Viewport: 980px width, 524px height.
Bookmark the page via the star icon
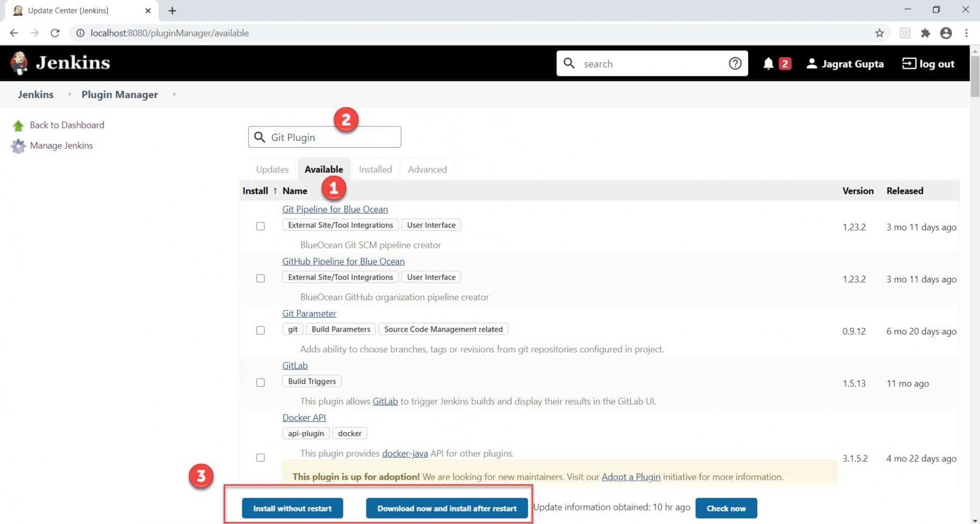tap(879, 33)
